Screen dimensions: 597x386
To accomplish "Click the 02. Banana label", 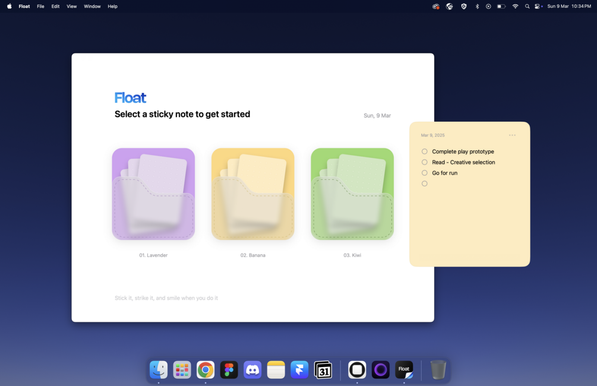I will coord(253,255).
